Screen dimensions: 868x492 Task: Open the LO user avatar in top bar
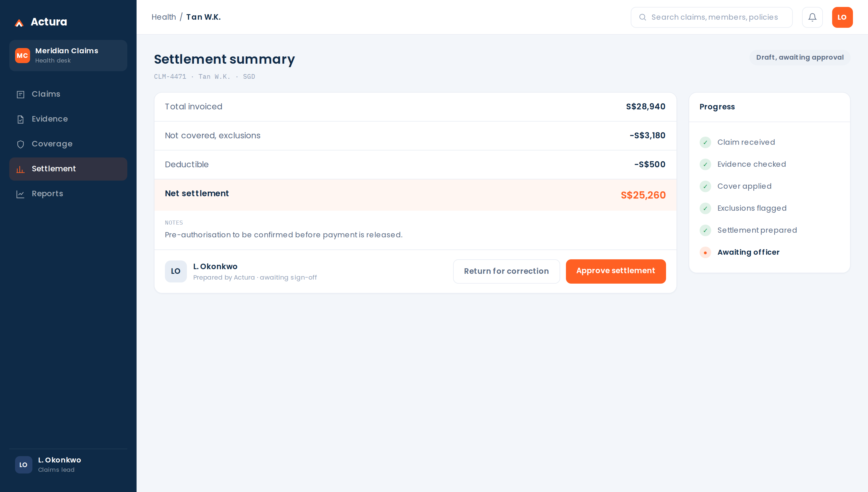[x=842, y=17]
